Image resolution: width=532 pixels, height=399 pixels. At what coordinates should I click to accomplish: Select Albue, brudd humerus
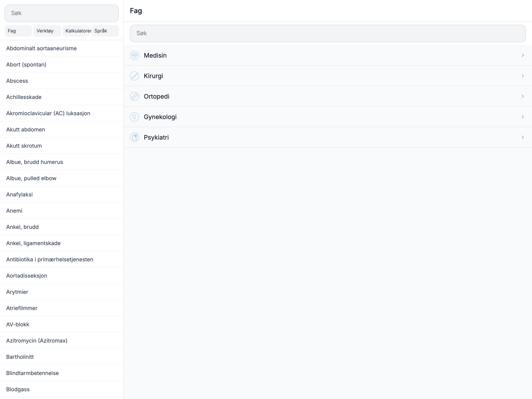click(61, 162)
